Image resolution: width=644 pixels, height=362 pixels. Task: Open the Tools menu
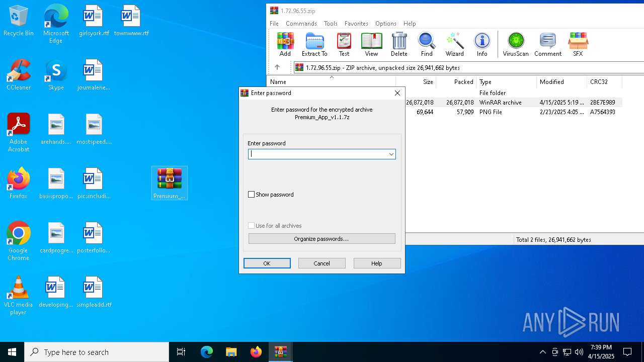pyautogui.click(x=331, y=24)
